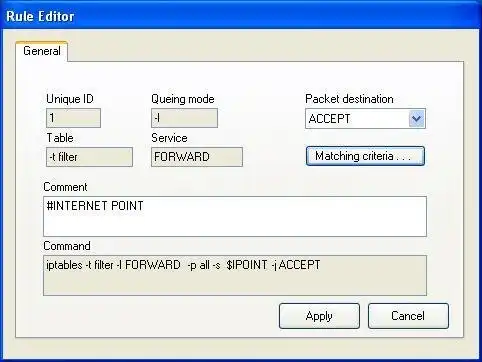Click the Command output box
Screen dimensions: 482x362
pos(235,276)
